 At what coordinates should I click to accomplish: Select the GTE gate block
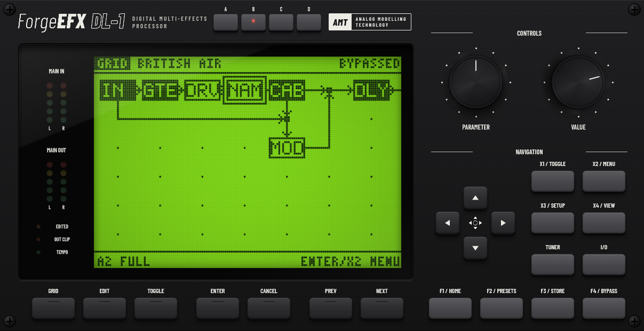(x=160, y=90)
